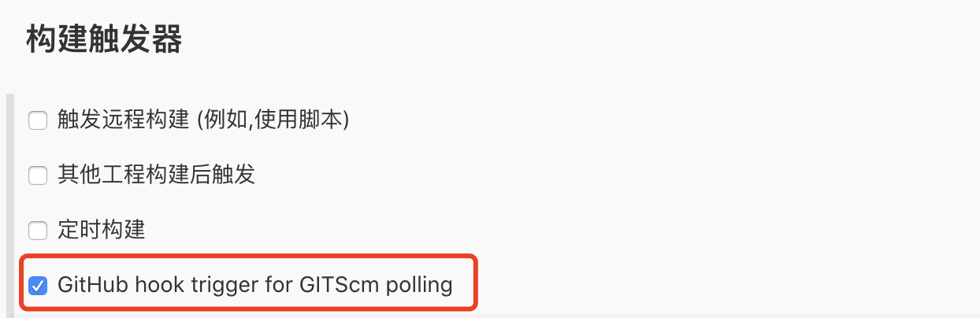Uncheck GitHub hook trigger for GITScm polling

point(38,285)
